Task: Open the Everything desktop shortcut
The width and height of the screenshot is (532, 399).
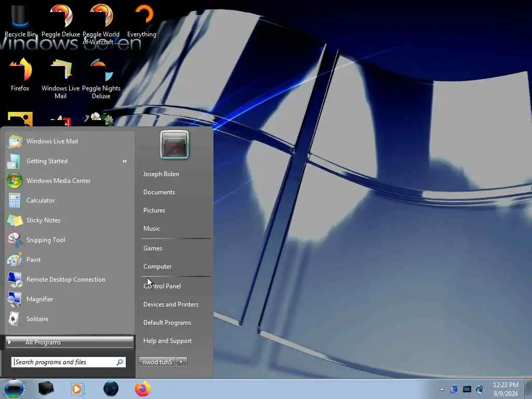Action: 142,20
